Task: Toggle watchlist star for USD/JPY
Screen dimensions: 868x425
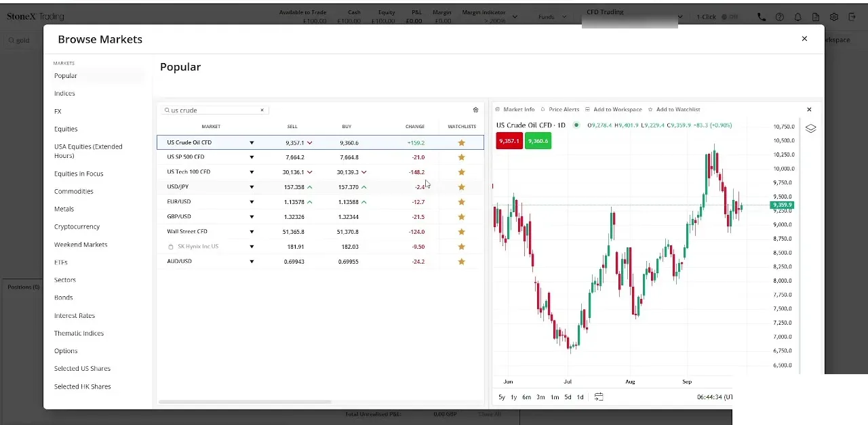Action: click(462, 187)
